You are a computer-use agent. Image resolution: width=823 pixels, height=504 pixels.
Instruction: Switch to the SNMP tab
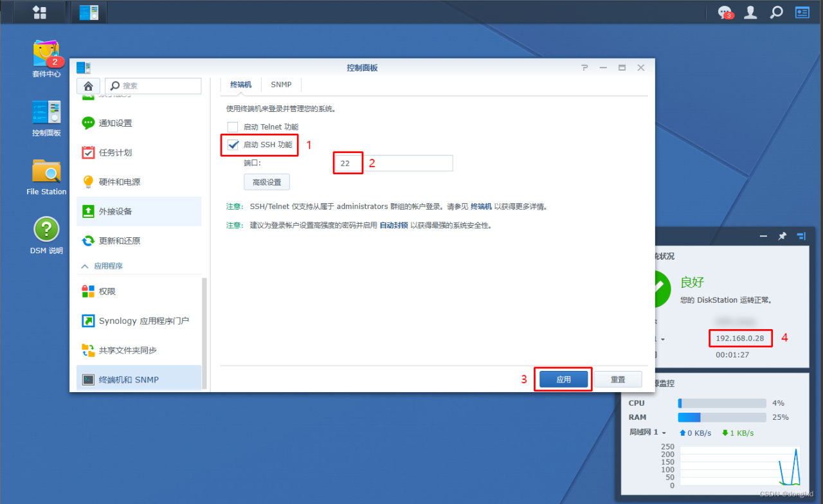click(281, 84)
